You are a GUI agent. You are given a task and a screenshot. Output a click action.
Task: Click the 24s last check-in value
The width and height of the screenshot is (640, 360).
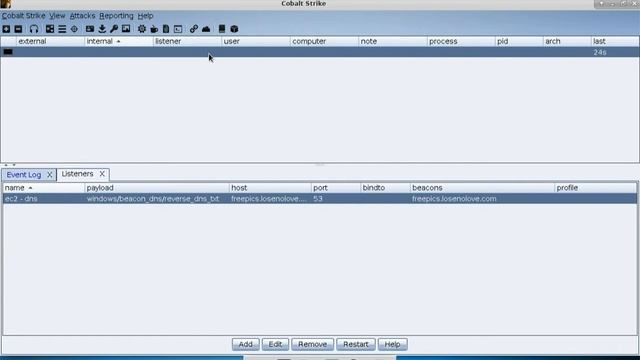point(600,52)
